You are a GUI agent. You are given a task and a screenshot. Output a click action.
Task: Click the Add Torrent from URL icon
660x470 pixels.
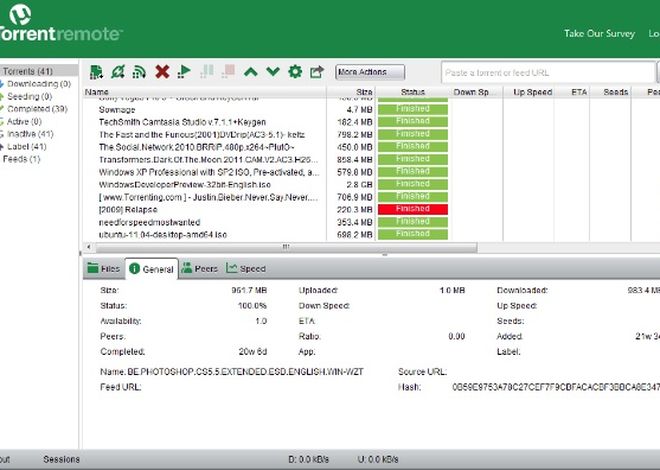point(118,72)
